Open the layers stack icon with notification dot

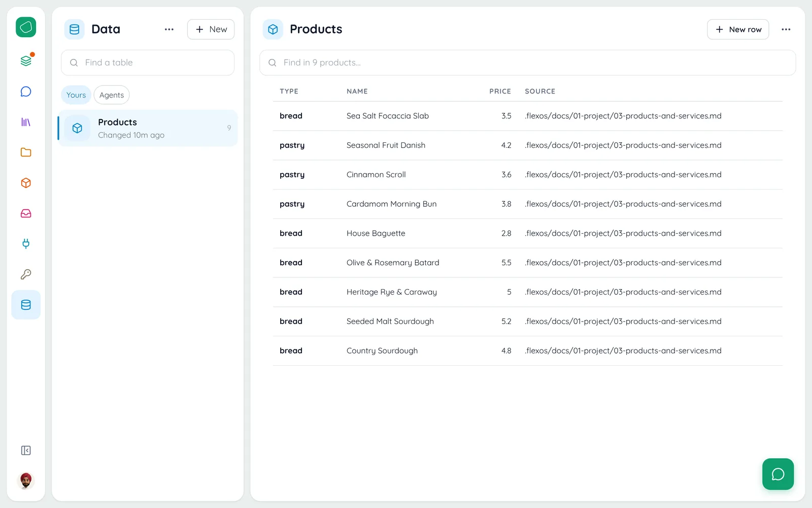[26, 61]
